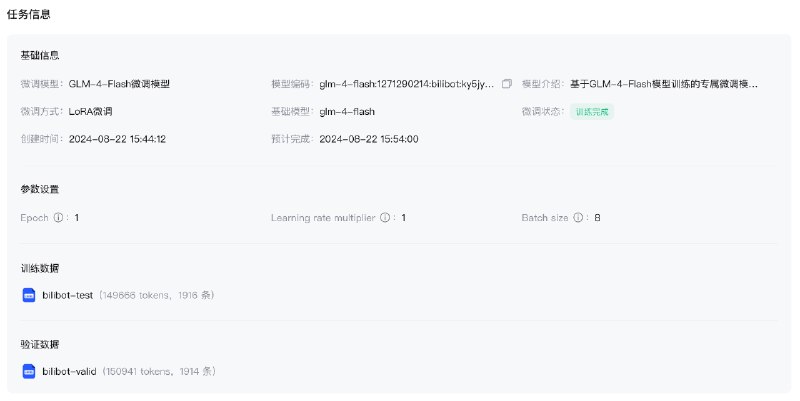Click the 微调状态 field label

[x=543, y=112]
